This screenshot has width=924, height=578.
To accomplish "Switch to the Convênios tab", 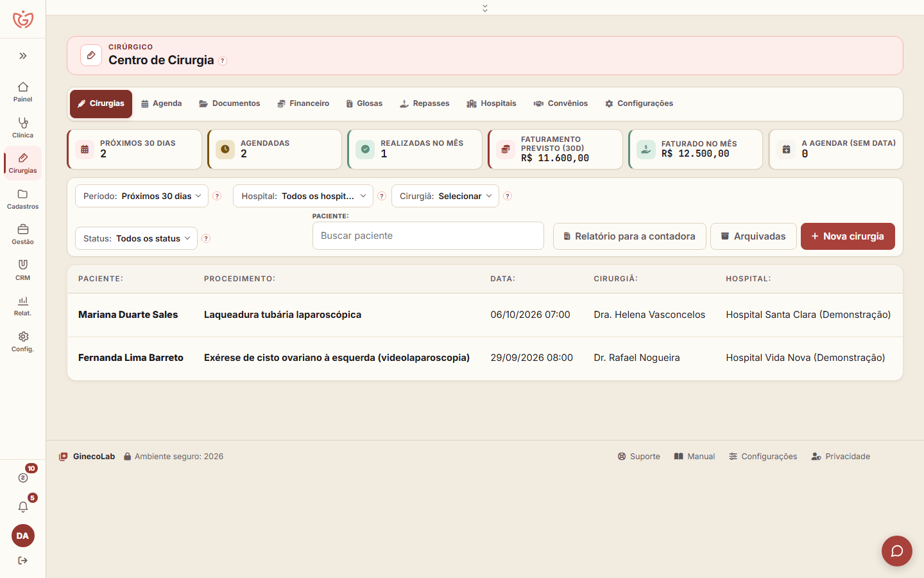I will coord(561,103).
